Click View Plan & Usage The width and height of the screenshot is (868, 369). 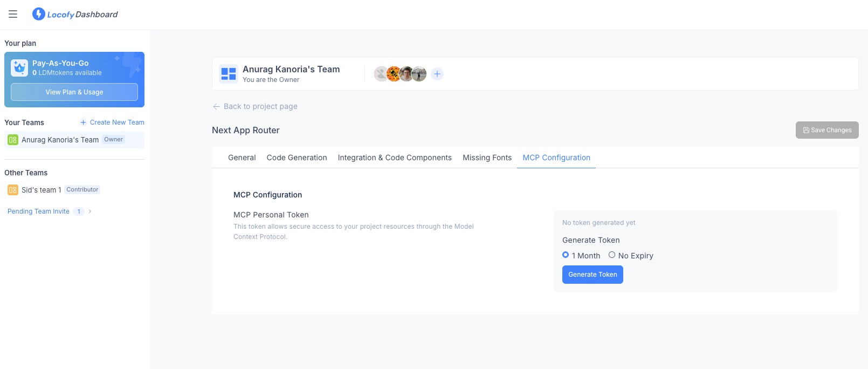[x=74, y=92]
